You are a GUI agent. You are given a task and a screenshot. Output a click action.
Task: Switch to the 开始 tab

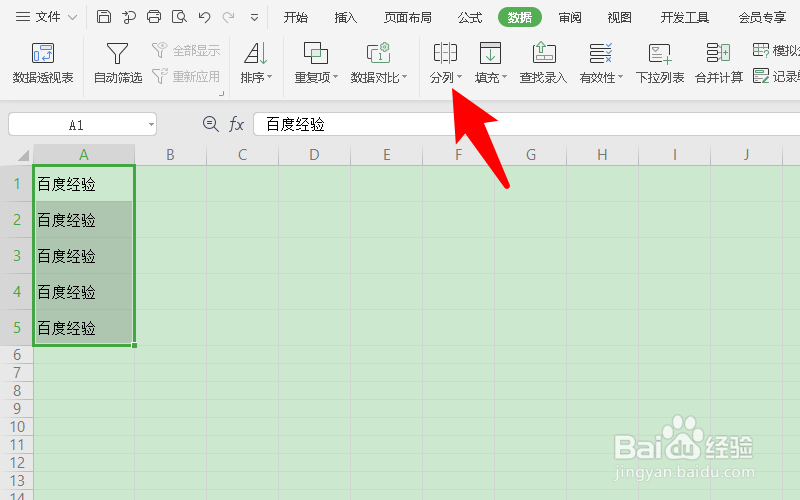point(295,18)
